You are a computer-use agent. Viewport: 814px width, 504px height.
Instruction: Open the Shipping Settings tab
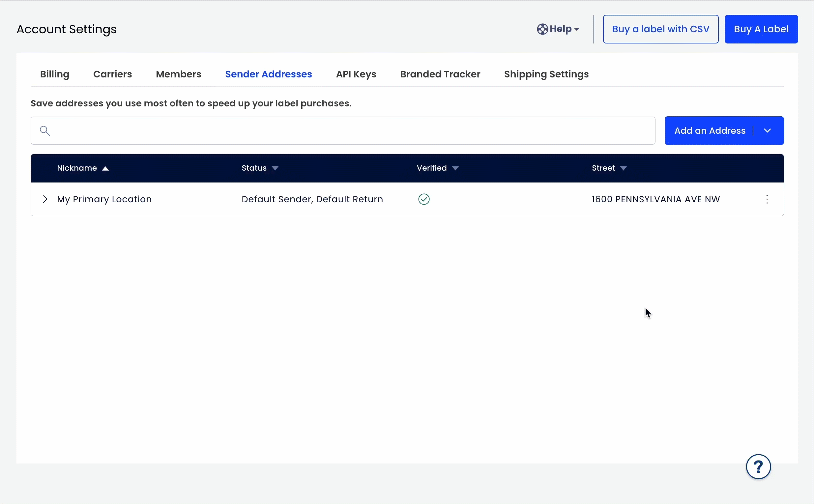click(x=546, y=74)
